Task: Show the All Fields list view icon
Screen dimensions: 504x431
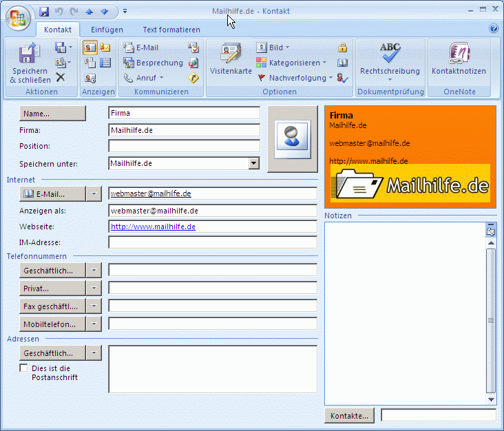Action: tap(105, 63)
